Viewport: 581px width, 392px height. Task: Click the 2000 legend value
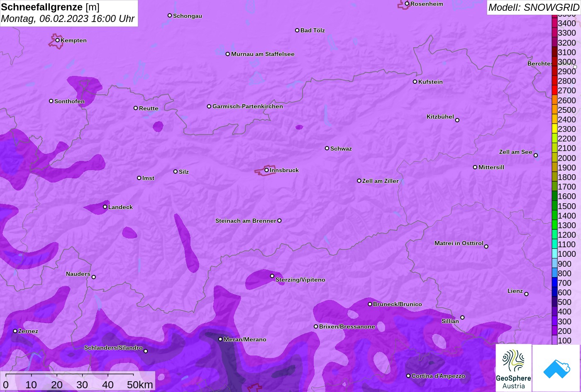tap(567, 158)
